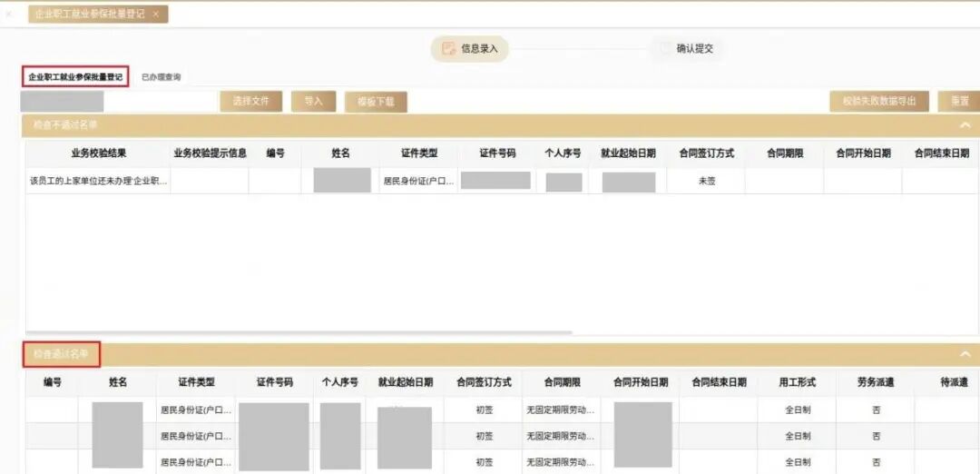Image resolution: width=980 pixels, height=474 pixels.
Task: Click 证件号码 header in failed list
Action: click(497, 153)
